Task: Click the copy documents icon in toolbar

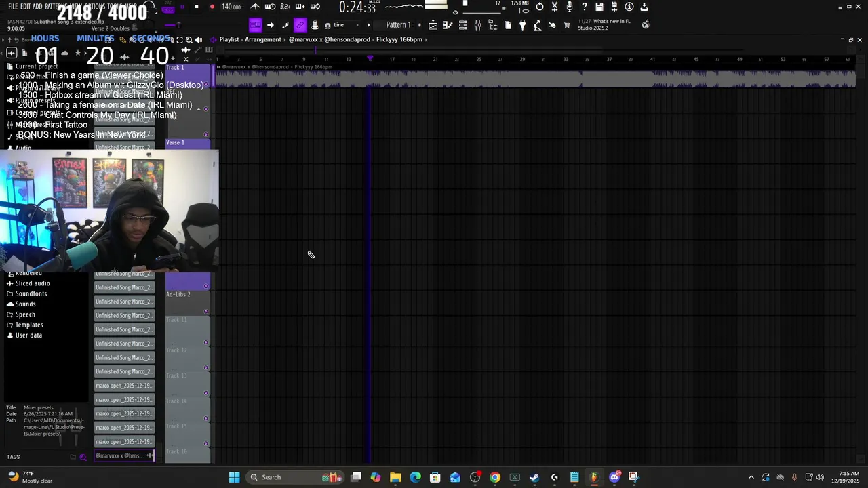Action: pyautogui.click(x=508, y=25)
